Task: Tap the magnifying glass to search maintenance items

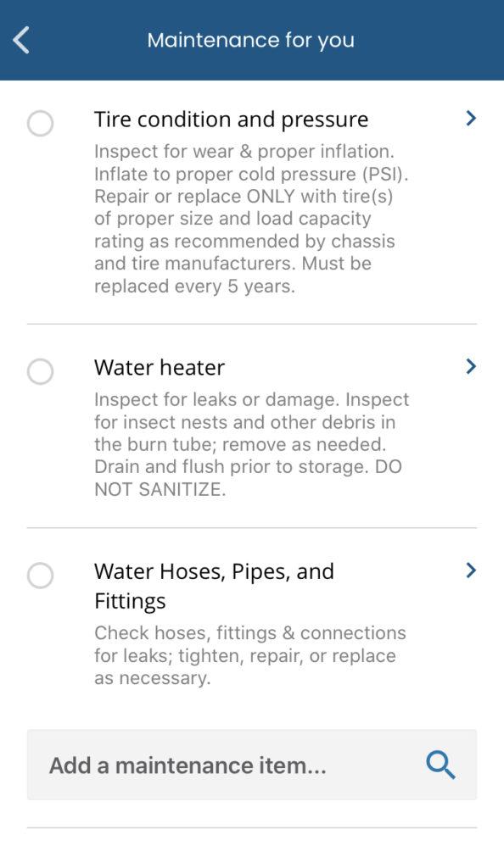Action: click(440, 765)
